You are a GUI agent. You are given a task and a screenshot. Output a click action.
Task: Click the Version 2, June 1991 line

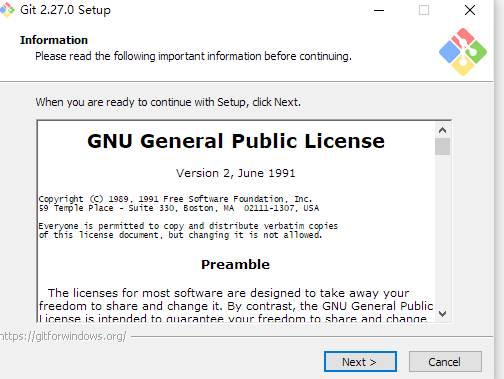click(x=236, y=173)
